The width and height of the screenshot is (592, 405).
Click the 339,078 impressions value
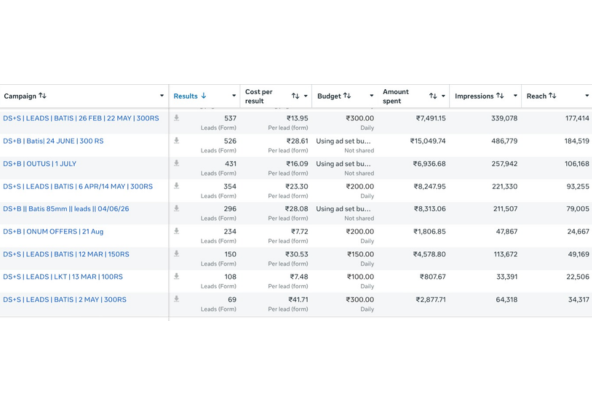(504, 119)
